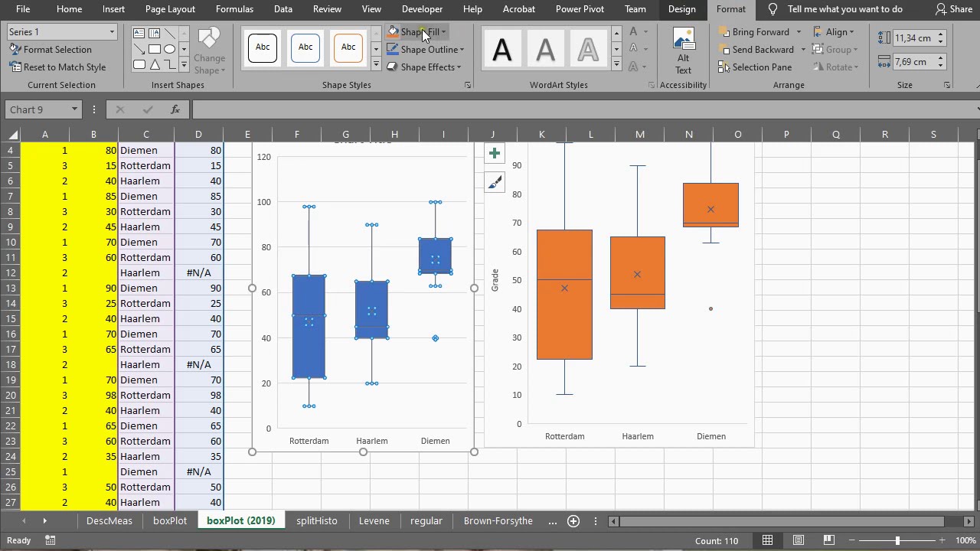Click the horizontal sheet scrollbar
The height and width of the screenshot is (551, 980).
coord(781,521)
